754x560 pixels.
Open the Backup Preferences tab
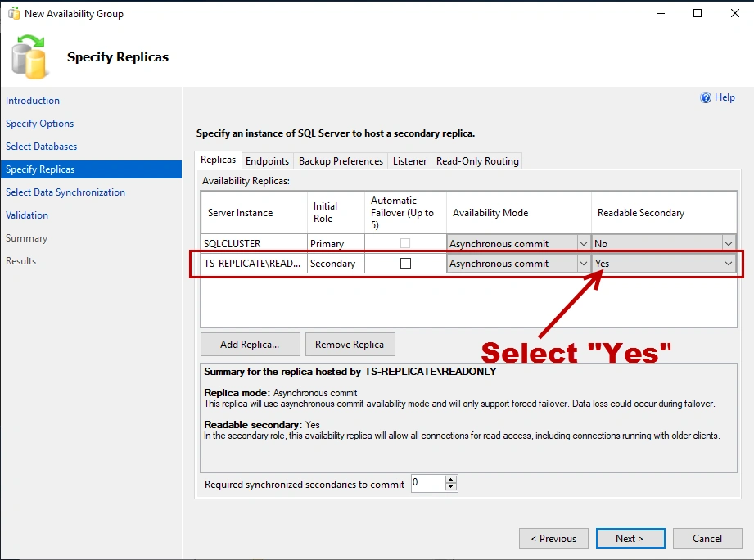[341, 161]
